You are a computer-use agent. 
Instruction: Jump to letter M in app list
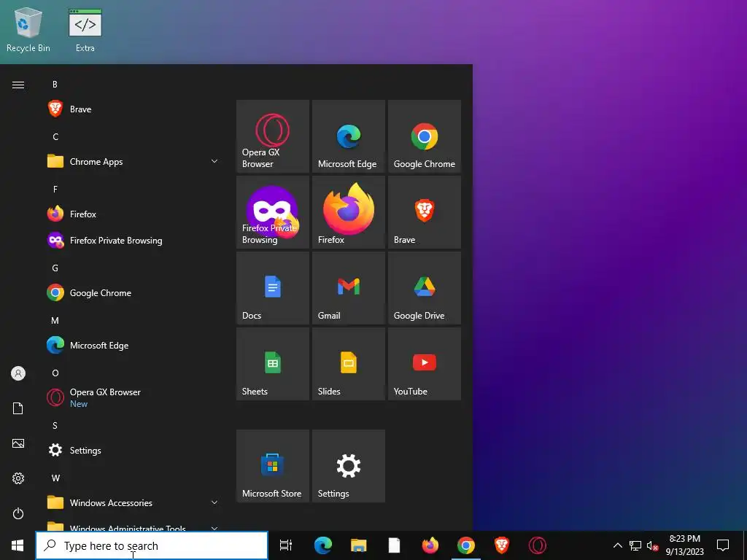click(x=55, y=321)
